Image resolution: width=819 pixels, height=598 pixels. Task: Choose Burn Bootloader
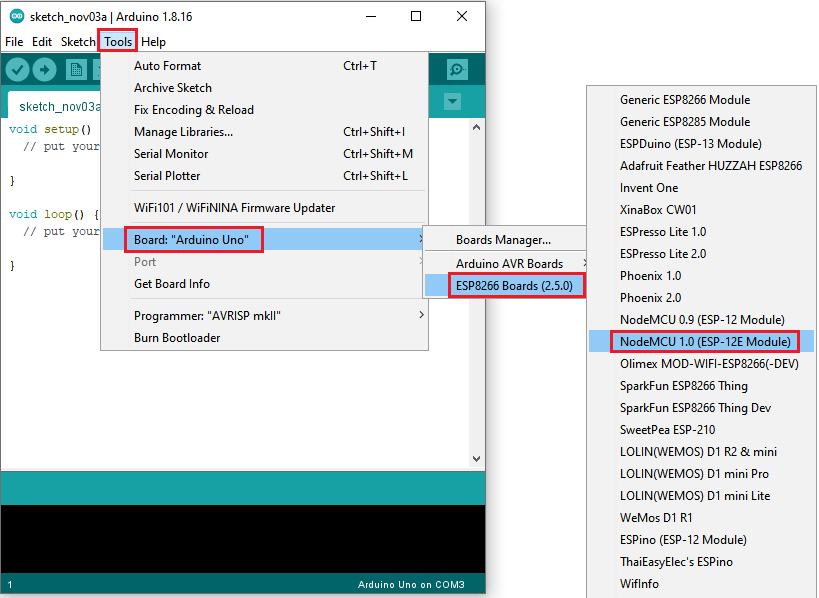click(x=265, y=337)
